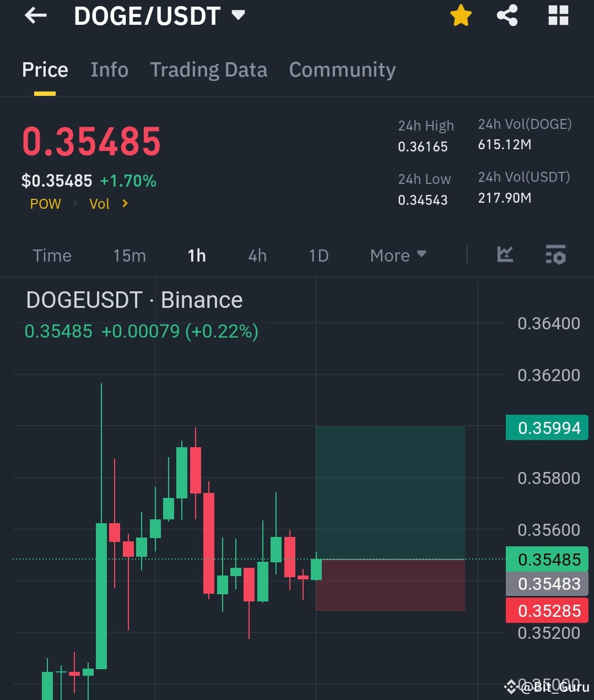Toggle the 1h timeframe selection
Image resolution: width=594 pixels, height=700 pixels.
click(196, 255)
